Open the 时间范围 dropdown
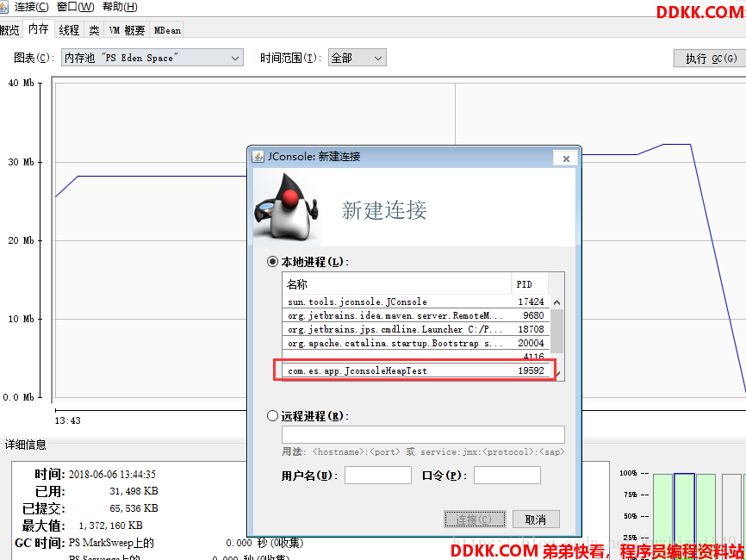 [357, 58]
